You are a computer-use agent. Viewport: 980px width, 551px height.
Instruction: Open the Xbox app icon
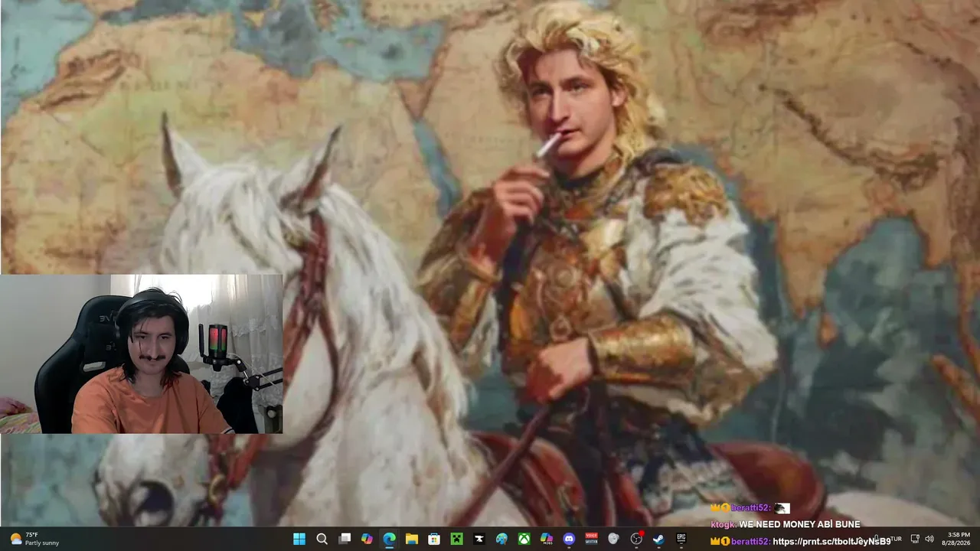point(524,539)
